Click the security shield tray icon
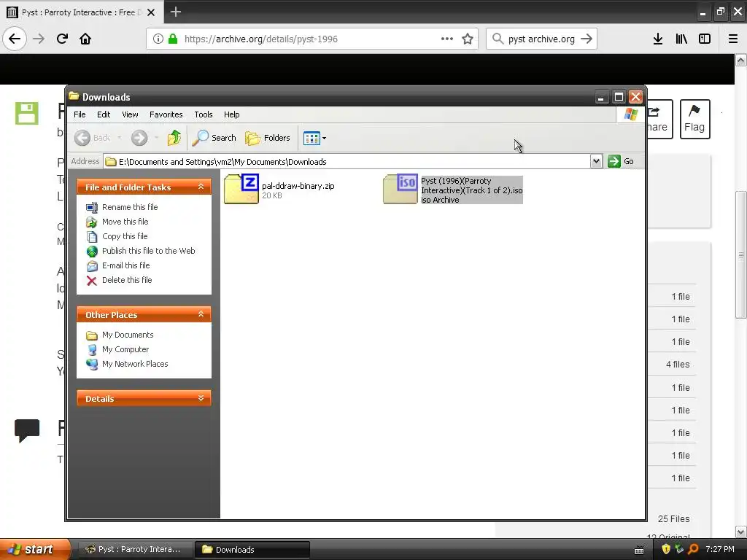 [x=666, y=549]
